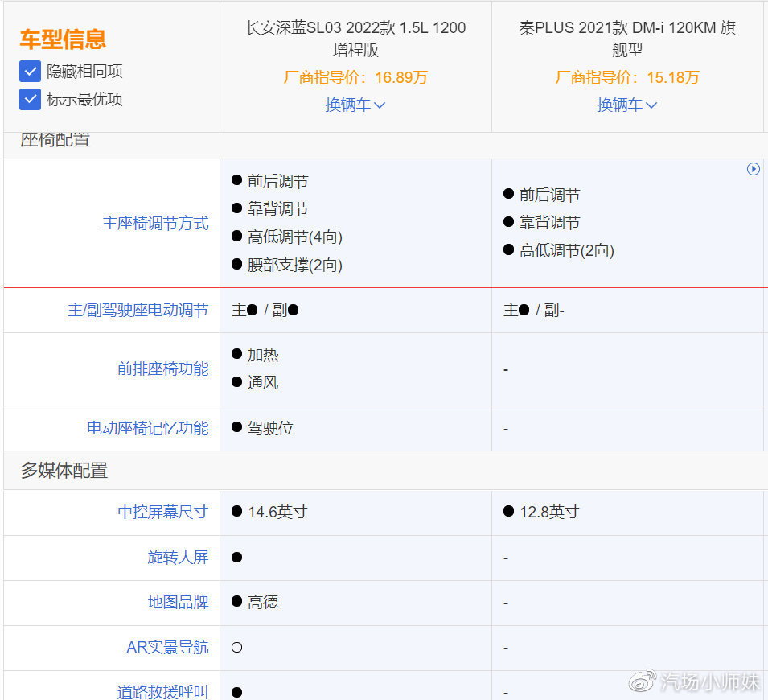Click the 腰部支撑(2向) entry

[x=295, y=266]
